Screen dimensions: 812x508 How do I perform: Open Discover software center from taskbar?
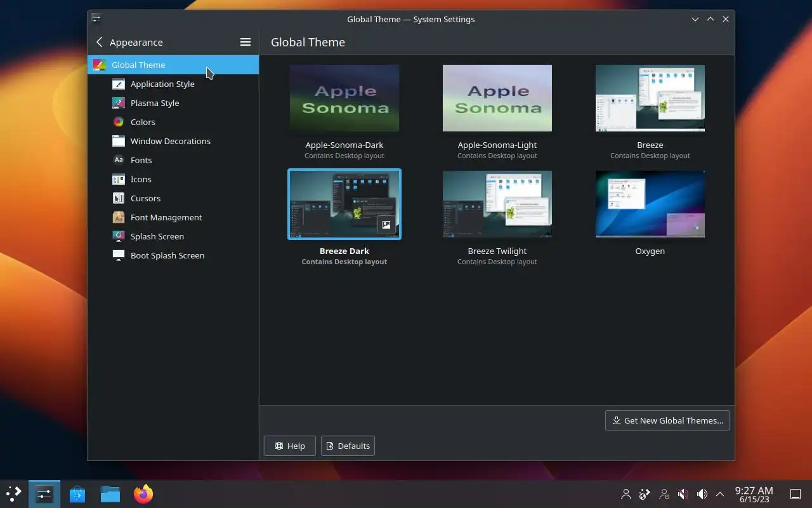pyautogui.click(x=77, y=494)
